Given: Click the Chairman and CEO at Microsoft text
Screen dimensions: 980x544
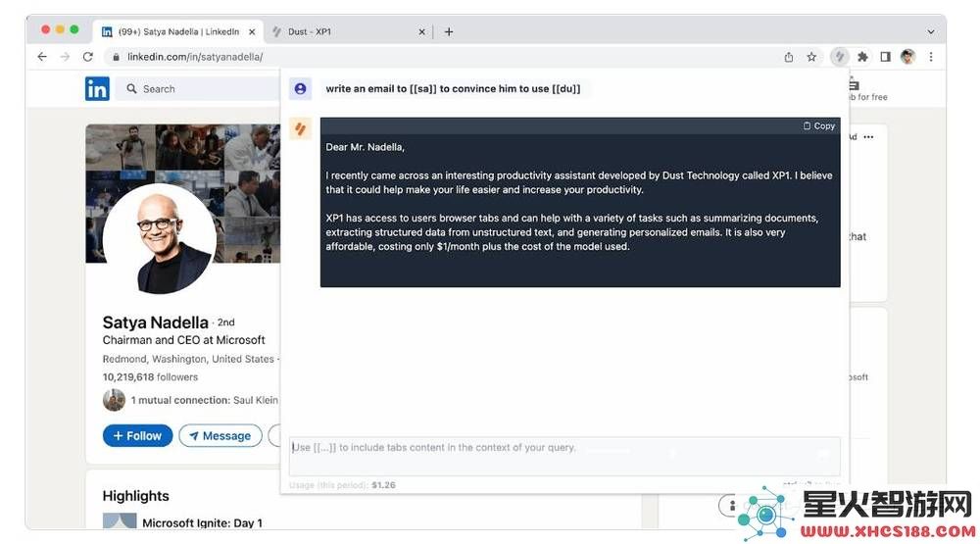Looking at the screenshot, I should pos(184,340).
